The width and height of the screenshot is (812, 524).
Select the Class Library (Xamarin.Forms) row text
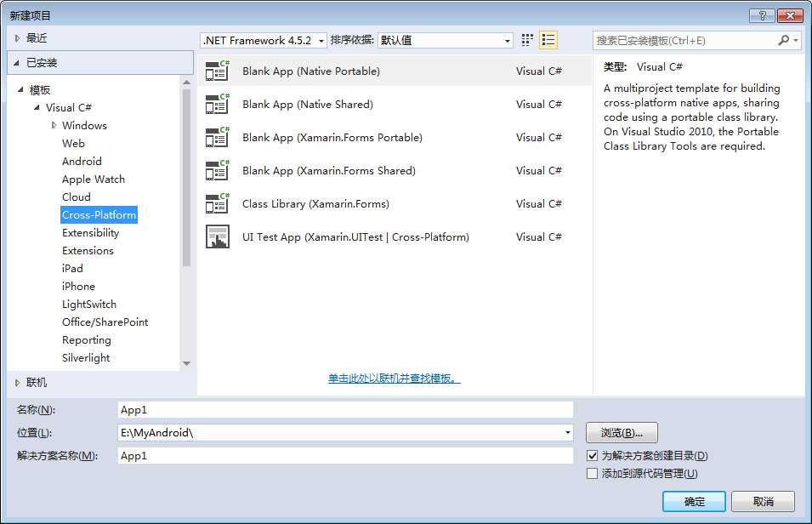pyautogui.click(x=316, y=203)
